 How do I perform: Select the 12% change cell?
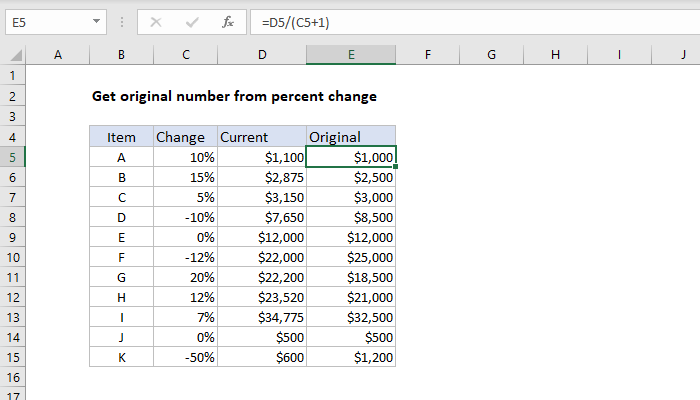coord(186,297)
